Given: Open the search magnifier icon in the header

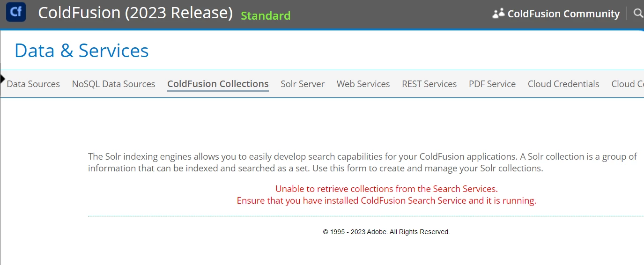Looking at the screenshot, I should click(x=638, y=14).
